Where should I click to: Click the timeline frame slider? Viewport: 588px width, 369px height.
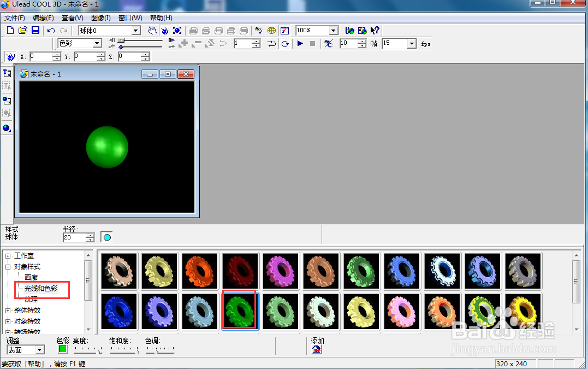pos(141,40)
